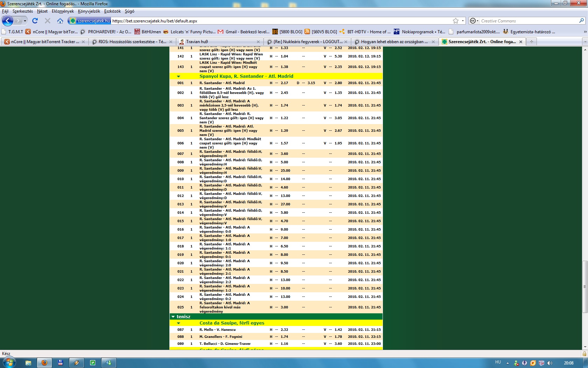This screenshot has width=588, height=368.
Task: Go to the Home page icon
Action: click(60, 21)
